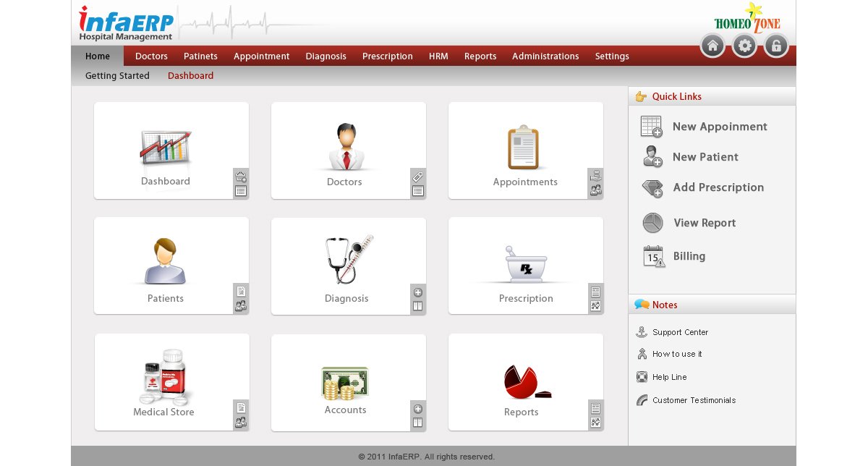The width and height of the screenshot is (868, 466).
Task: Select the Support Center anchor icon
Action: [642, 331]
